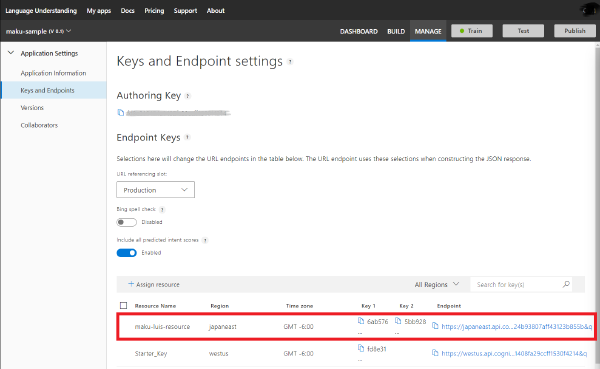Switch to the DASHBOARD tab
Image resolution: width=600 pixels, height=369 pixels.
point(359,31)
